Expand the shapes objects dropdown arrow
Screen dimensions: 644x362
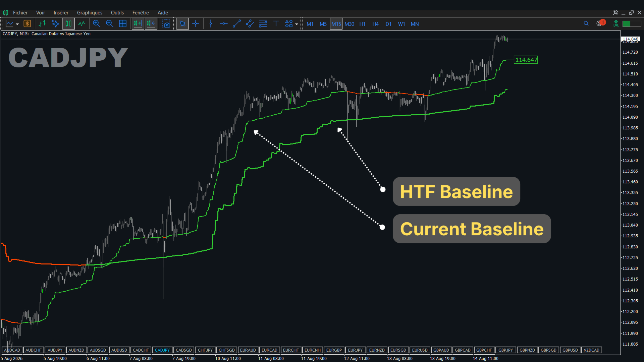coord(297,24)
